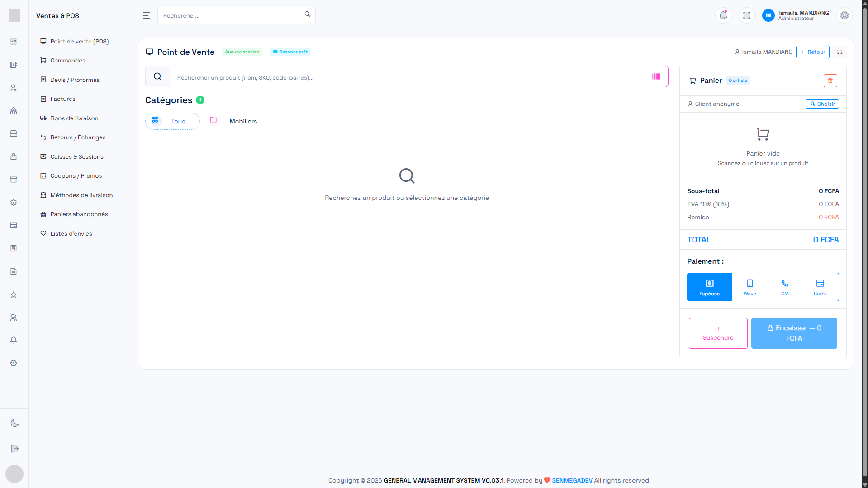Open Ismaila MANDIANG user profile menu
Viewport: 868px width, 488px height.
tap(796, 15)
